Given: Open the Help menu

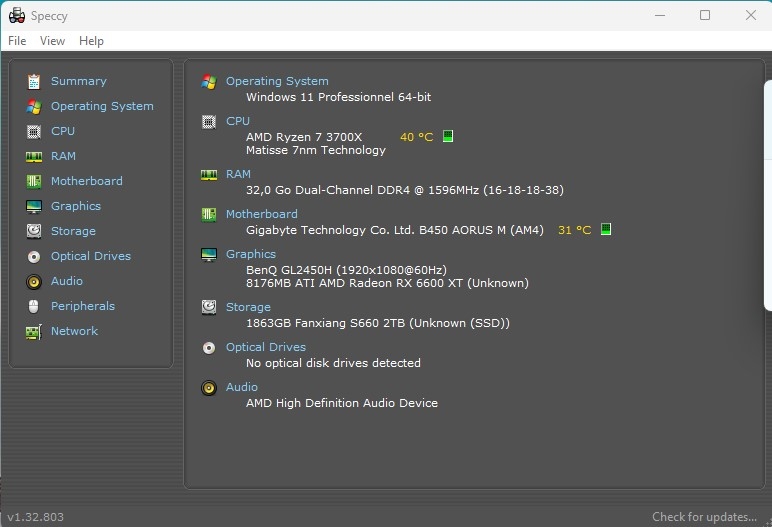Looking at the screenshot, I should pyautogui.click(x=92, y=41).
